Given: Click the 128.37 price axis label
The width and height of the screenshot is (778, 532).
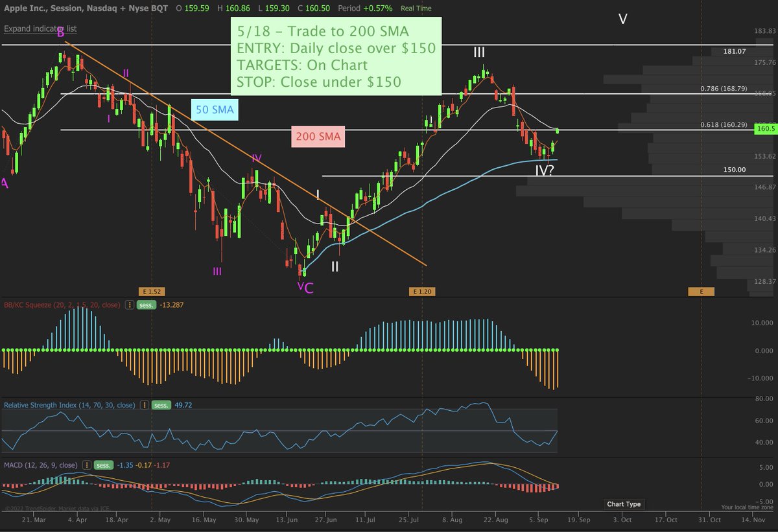Looking at the screenshot, I should (765, 281).
